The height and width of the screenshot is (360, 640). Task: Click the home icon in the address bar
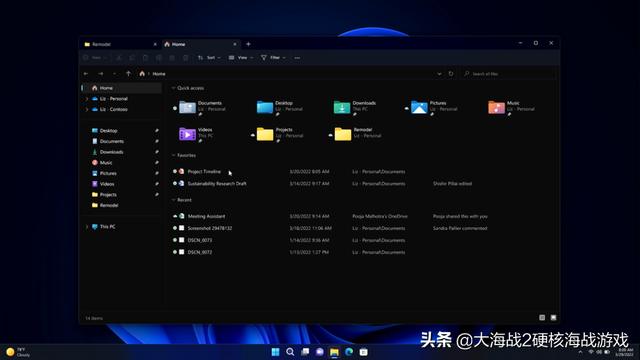(142, 74)
